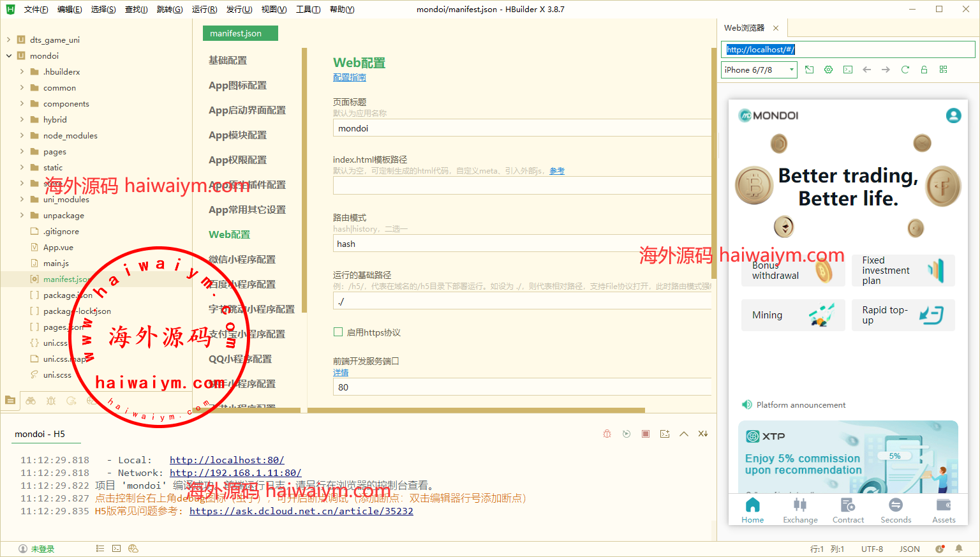
Task: Click the notification bell in status bar
Action: click(x=958, y=549)
